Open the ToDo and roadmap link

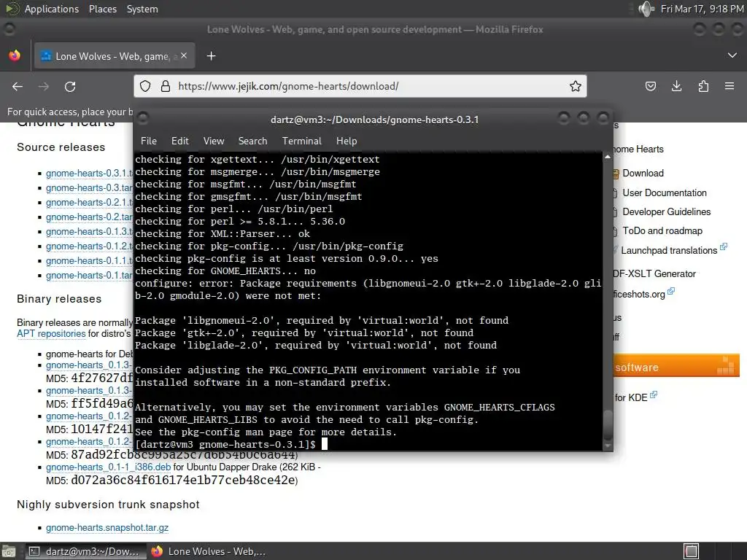pos(662,231)
